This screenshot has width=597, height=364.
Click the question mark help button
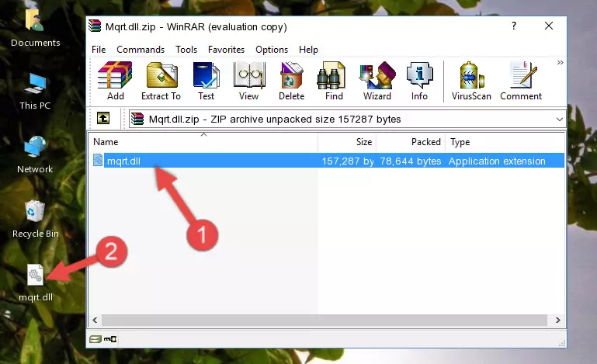pyautogui.click(x=514, y=26)
